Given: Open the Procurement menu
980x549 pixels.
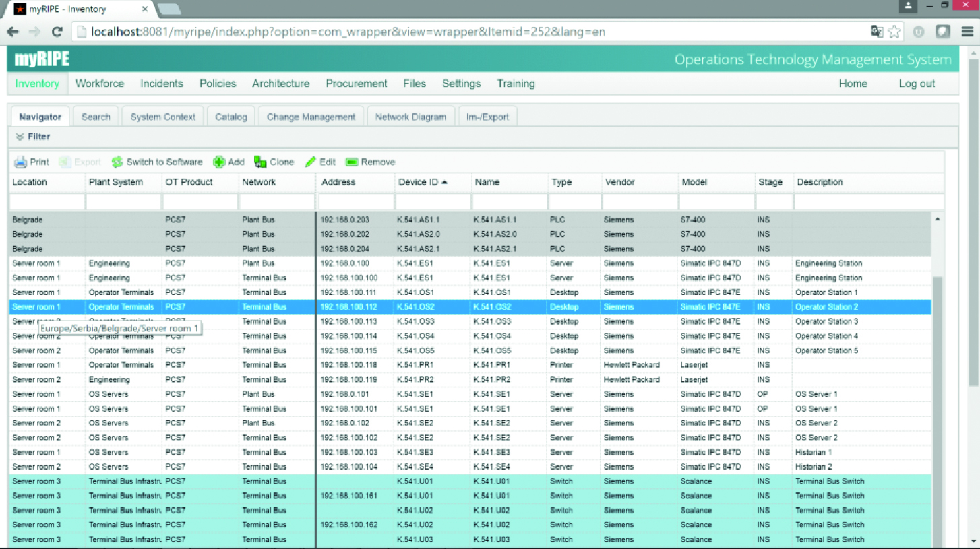Looking at the screenshot, I should 356,84.
